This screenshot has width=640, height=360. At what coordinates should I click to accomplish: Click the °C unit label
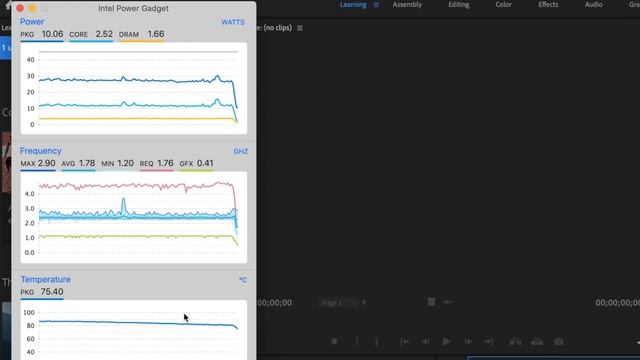pos(243,280)
